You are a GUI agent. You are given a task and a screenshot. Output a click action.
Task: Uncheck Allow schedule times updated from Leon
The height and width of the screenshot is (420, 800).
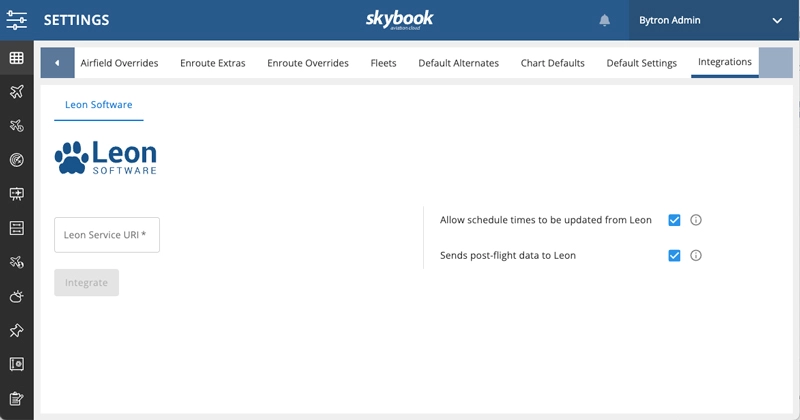coord(674,220)
